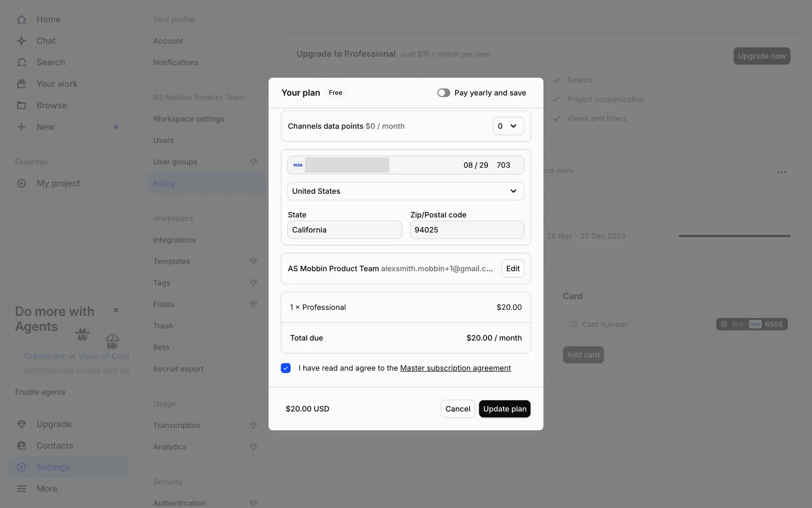Open Workspace settings menu item
Image resolution: width=812 pixels, height=508 pixels.
[189, 119]
